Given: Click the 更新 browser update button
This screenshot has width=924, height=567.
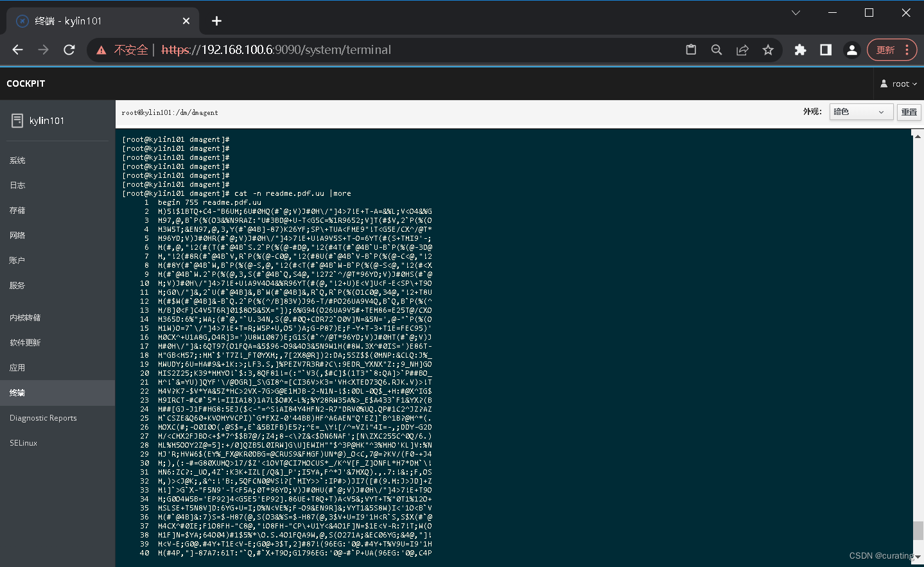Looking at the screenshot, I should click(889, 49).
